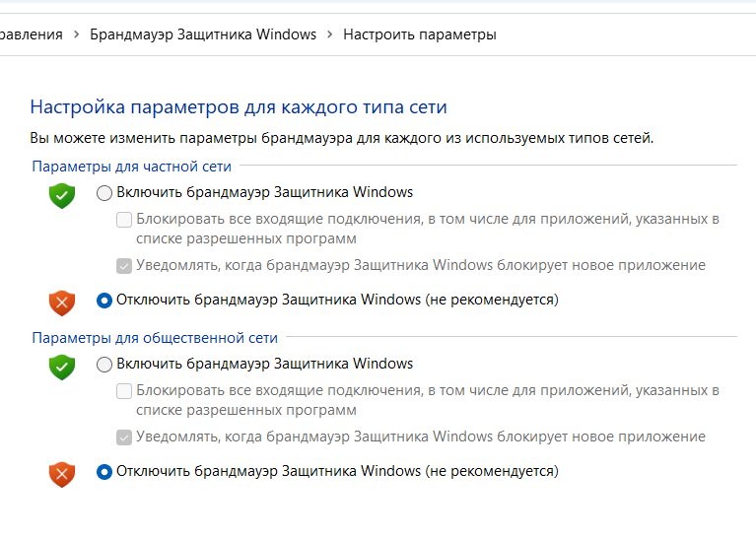Click 'Настроить параметры' breadcrumb item

419,34
